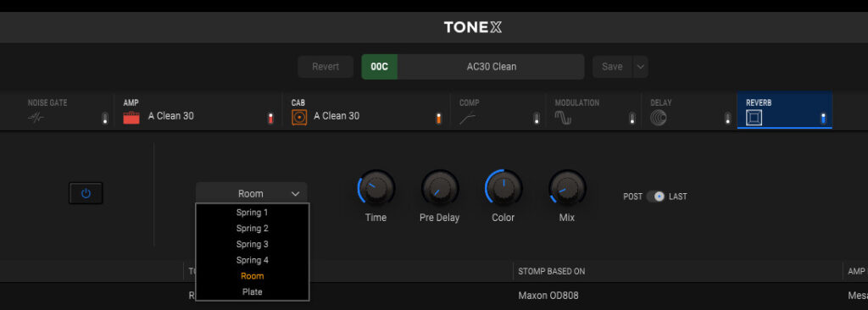Click the LAST label
Image resolution: width=868 pixels, height=310 pixels.
[x=677, y=197]
